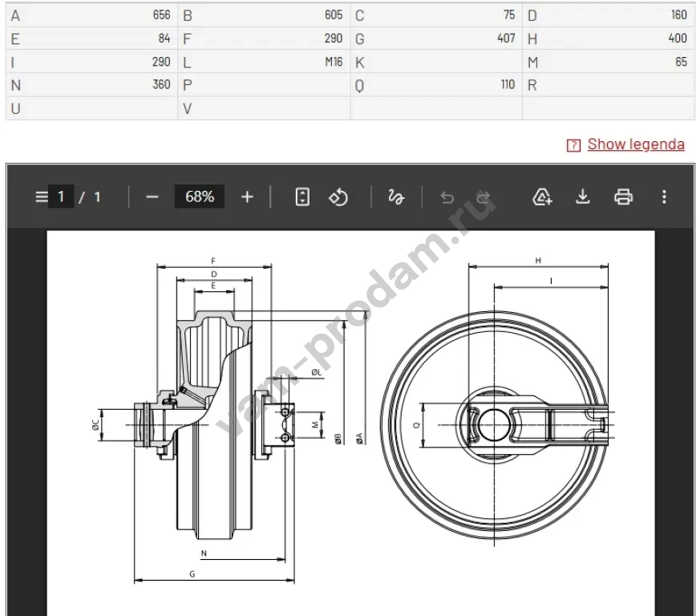Click the undo arrow in PDF toolbar
Screen dimensions: 700x616
click(447, 197)
